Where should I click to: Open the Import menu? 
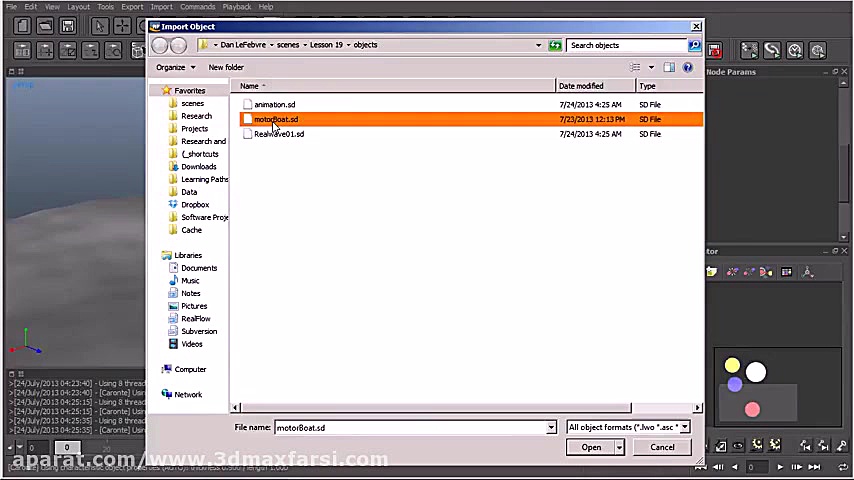tap(161, 7)
